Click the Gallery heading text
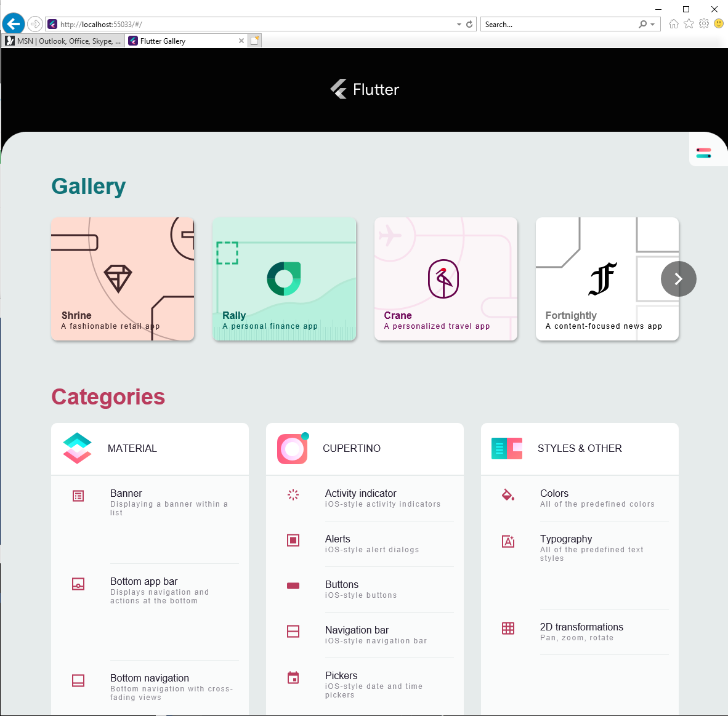The image size is (728, 716). [88, 187]
